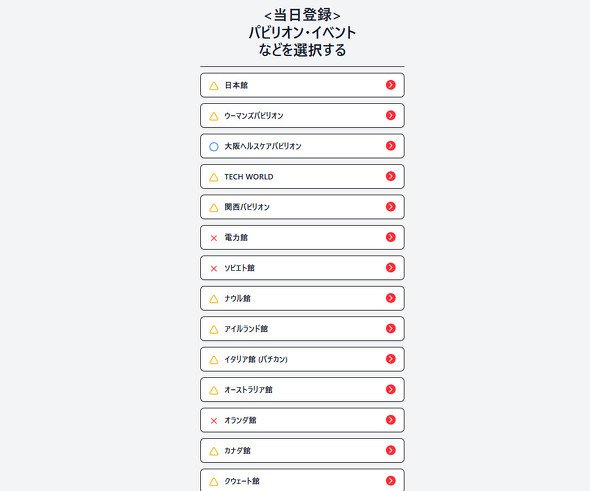Select the ソビエト館 list item
This screenshot has width=590, height=491.
pos(302,268)
